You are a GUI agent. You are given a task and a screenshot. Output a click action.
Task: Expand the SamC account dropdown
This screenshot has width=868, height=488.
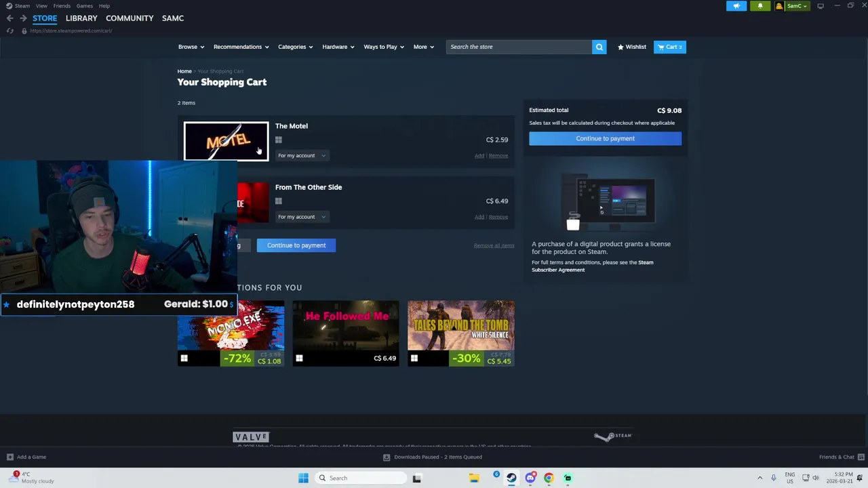click(797, 6)
